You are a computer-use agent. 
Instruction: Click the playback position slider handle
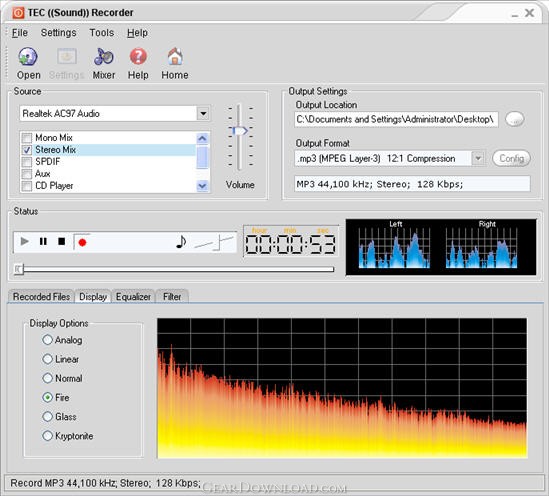click(x=19, y=269)
